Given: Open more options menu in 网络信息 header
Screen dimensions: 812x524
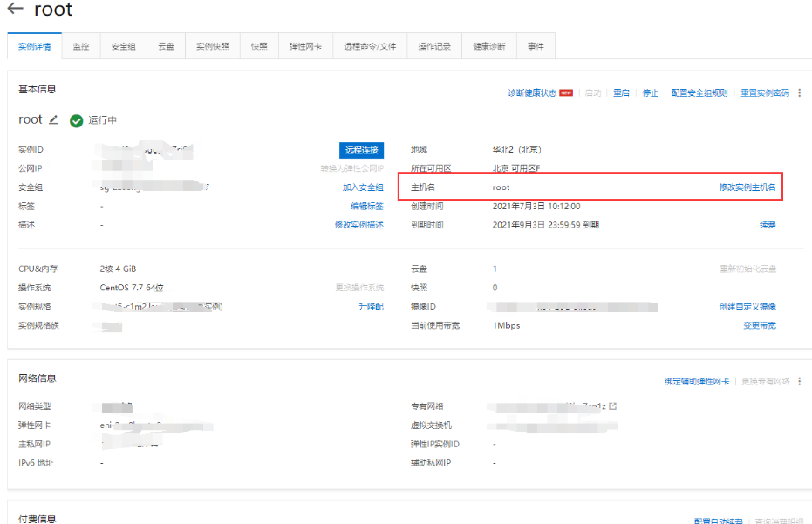Looking at the screenshot, I should (800, 381).
